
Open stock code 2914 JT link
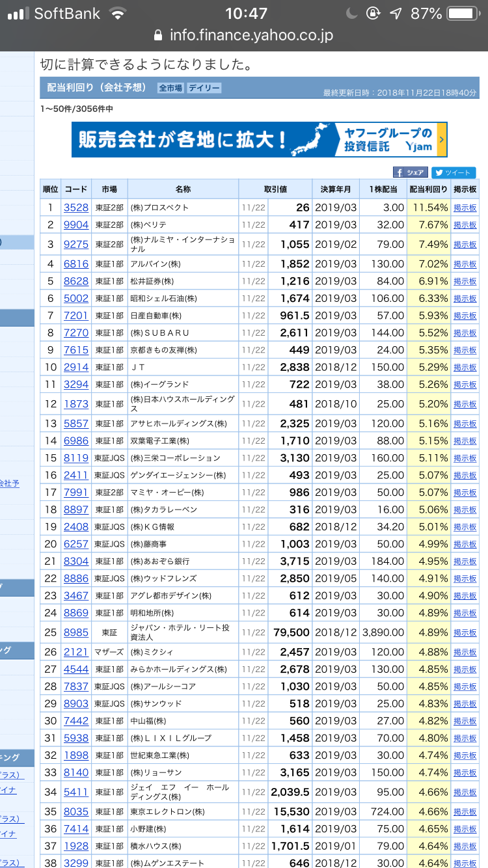[x=76, y=367]
